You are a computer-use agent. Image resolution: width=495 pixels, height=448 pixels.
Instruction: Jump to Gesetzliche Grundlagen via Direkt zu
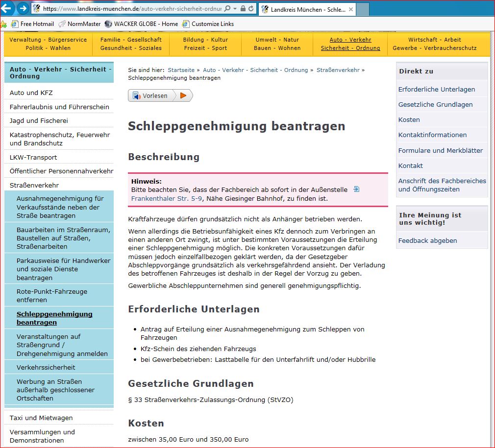(x=435, y=104)
